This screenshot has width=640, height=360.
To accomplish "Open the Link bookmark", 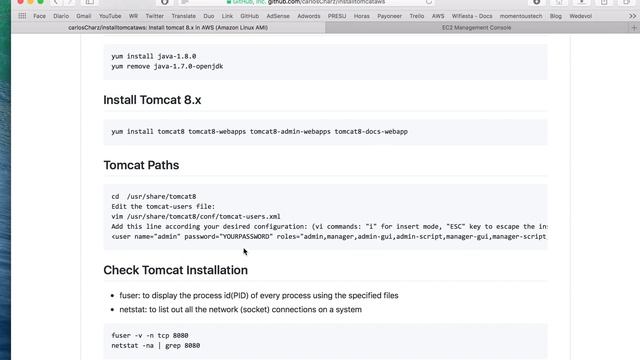I will 227,16.
